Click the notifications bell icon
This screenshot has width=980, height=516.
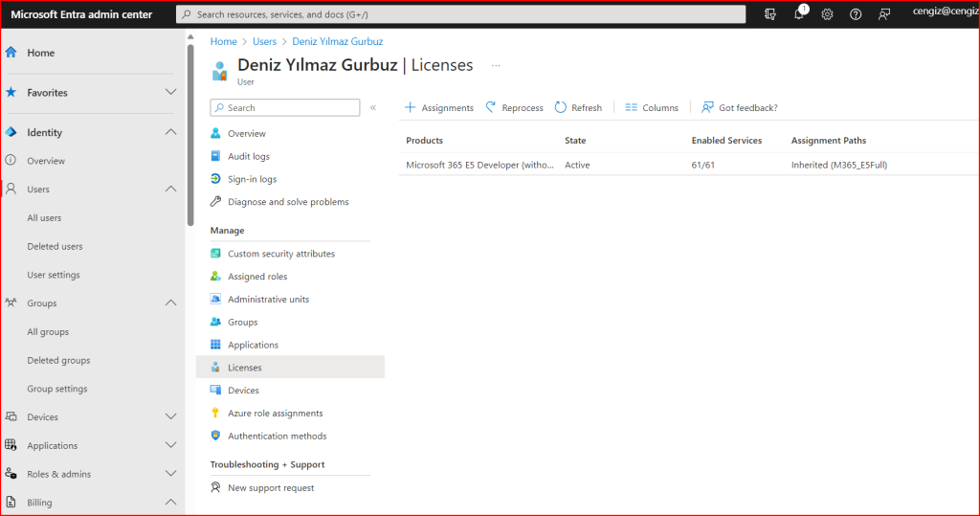click(x=799, y=14)
